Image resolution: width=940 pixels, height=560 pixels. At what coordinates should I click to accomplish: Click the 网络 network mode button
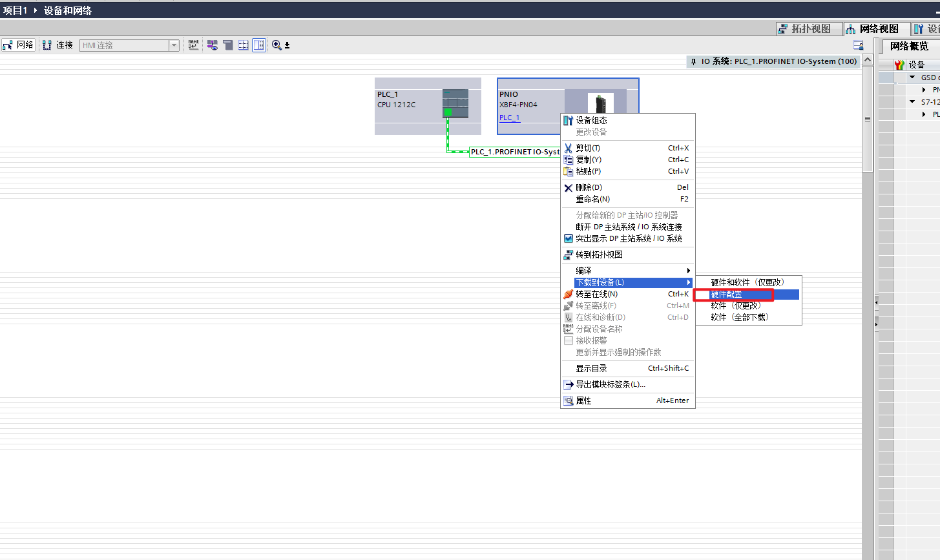click(x=18, y=45)
